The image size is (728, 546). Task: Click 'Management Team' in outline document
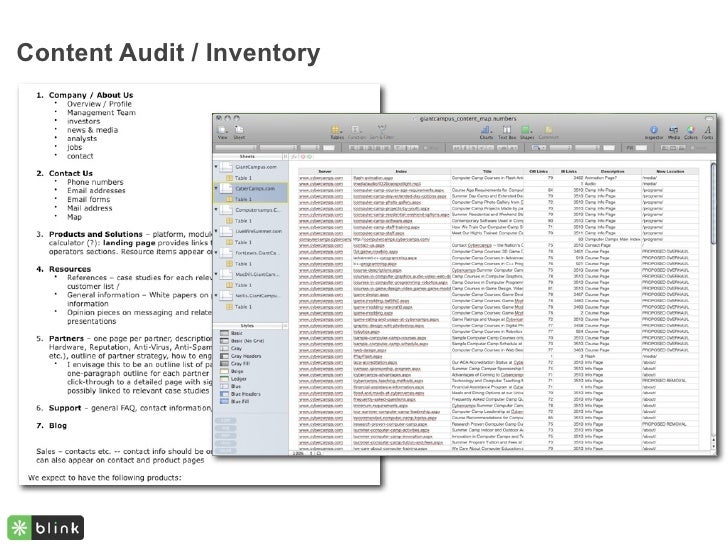pos(101,112)
